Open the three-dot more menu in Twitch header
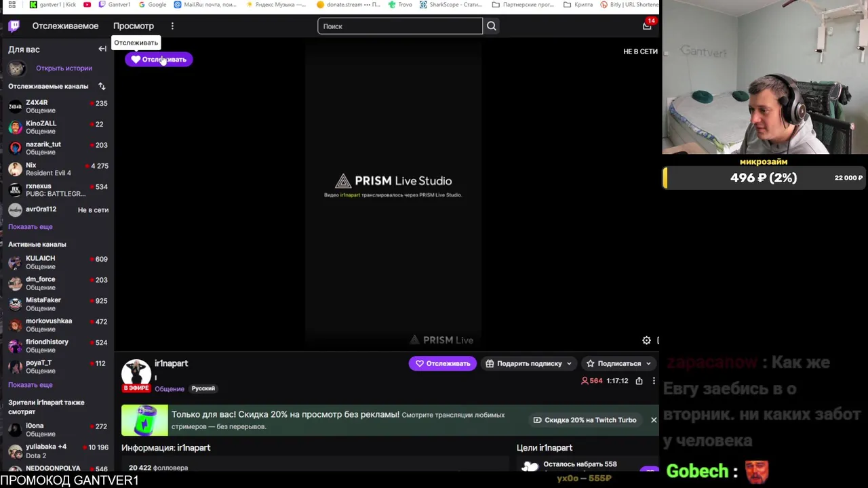868x488 pixels. [x=172, y=26]
